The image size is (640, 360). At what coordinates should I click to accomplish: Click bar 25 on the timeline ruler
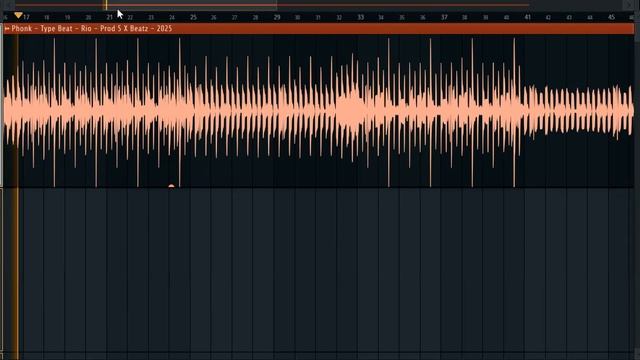(193, 17)
